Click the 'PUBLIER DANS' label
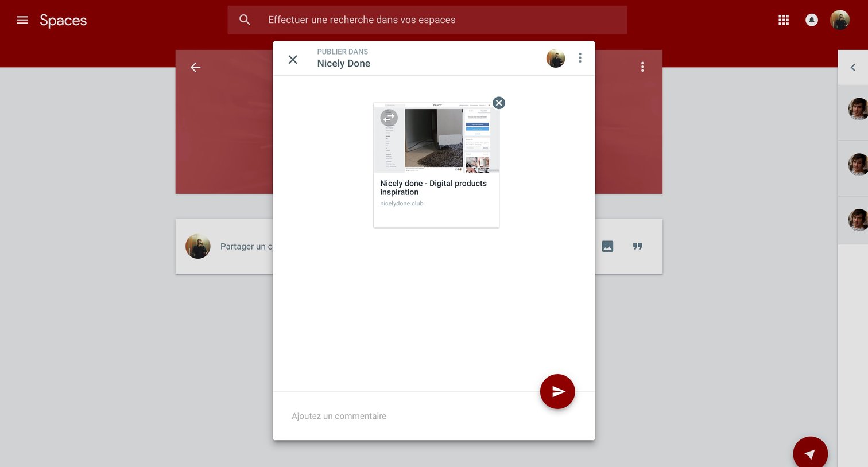The image size is (868, 467). tap(343, 52)
